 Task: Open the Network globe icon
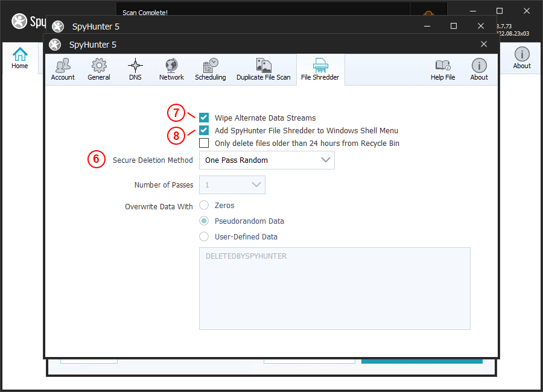pyautogui.click(x=171, y=66)
